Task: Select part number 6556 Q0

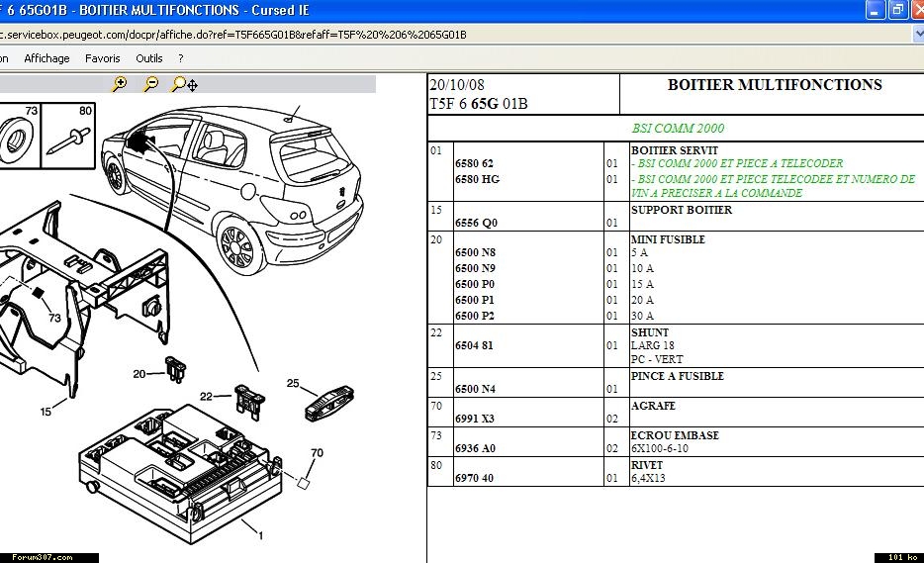Action: tap(476, 223)
